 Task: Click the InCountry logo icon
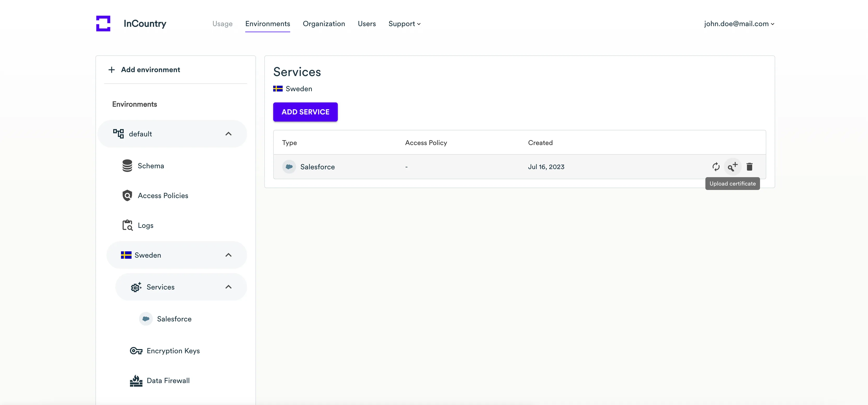[x=103, y=24]
